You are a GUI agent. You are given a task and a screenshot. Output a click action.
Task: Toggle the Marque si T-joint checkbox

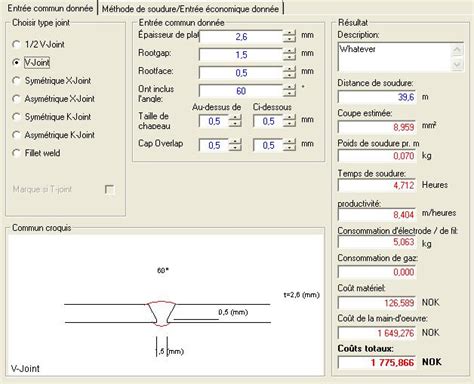coord(109,189)
